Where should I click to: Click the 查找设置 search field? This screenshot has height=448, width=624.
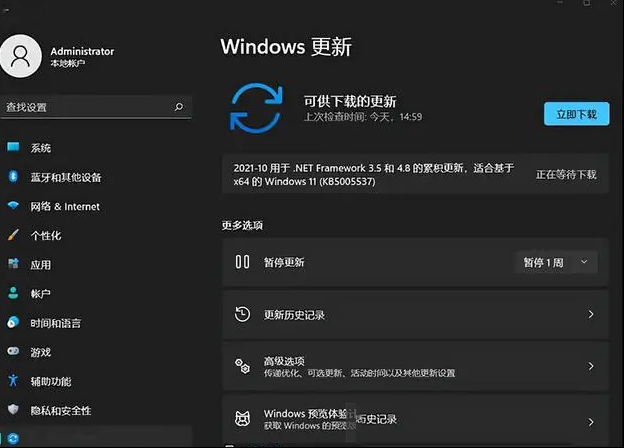pos(96,107)
